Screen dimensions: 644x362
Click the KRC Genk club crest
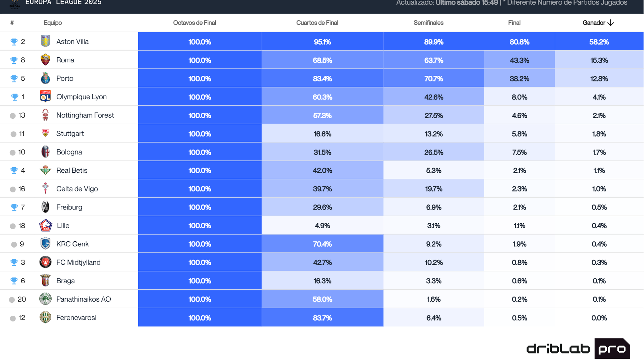click(45, 244)
